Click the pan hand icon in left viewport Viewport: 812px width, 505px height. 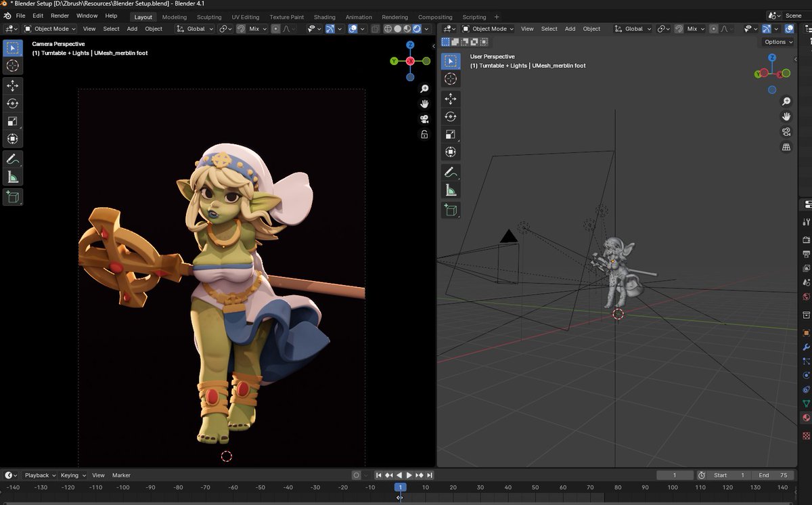coord(424,104)
